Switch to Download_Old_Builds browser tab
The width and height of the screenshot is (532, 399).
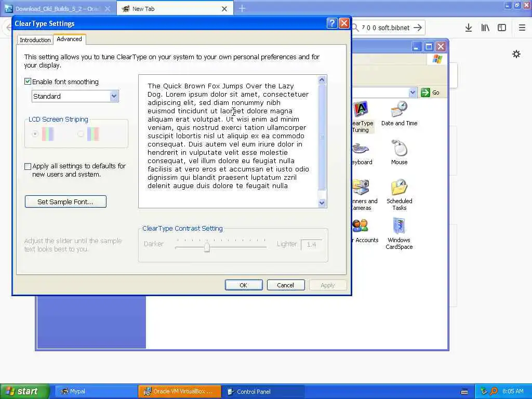(58, 9)
